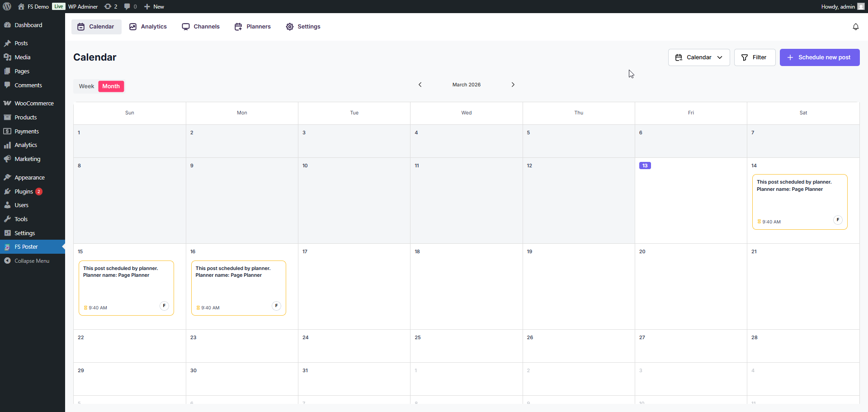This screenshot has height=412, width=868.
Task: Select the Month view toggle
Action: [111, 86]
